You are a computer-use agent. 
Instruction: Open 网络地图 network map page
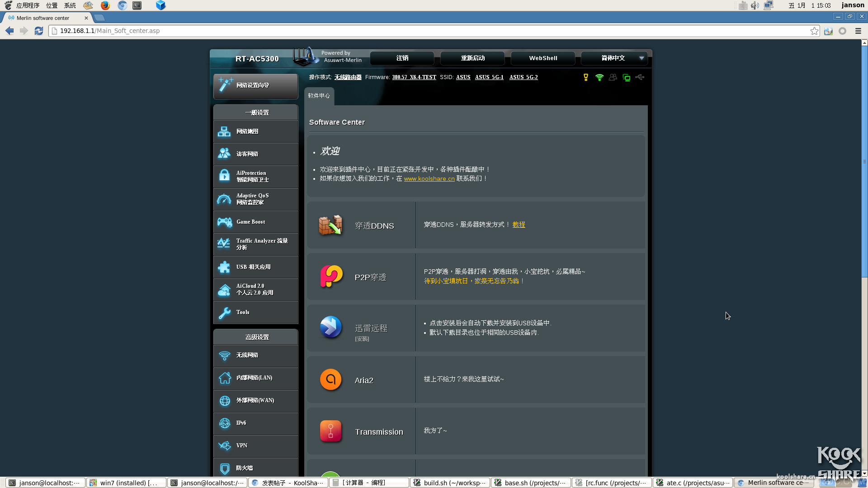[256, 131]
